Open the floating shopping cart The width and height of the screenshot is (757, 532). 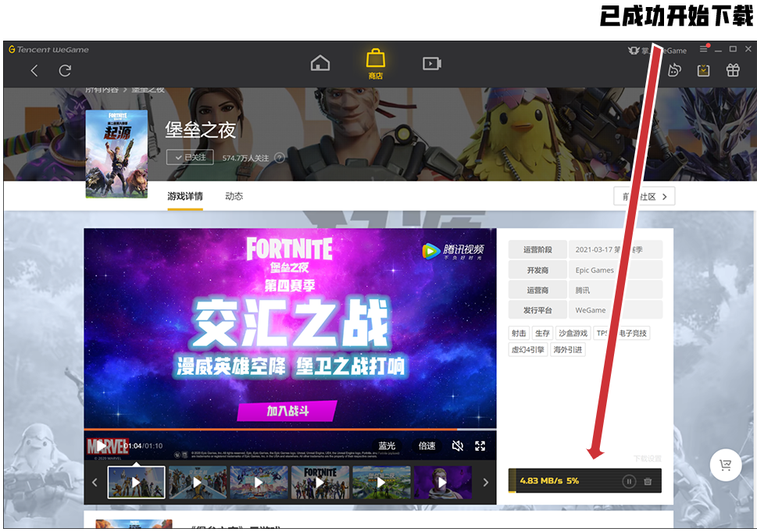[726, 465]
